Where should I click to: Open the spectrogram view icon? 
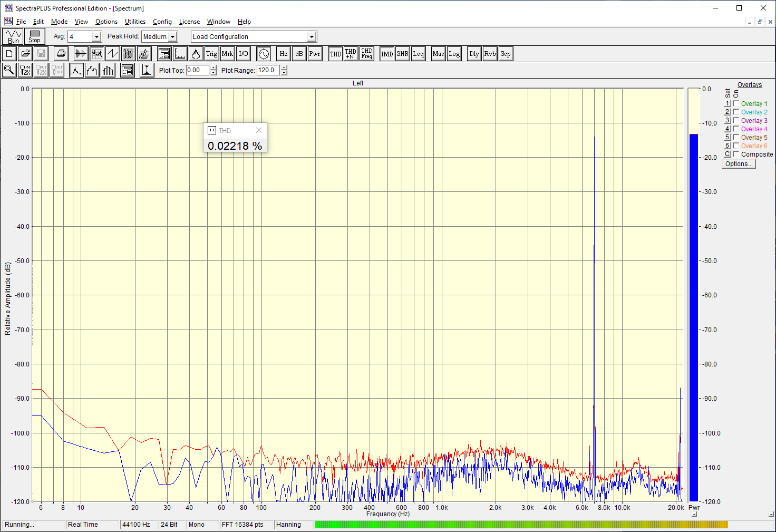128,54
